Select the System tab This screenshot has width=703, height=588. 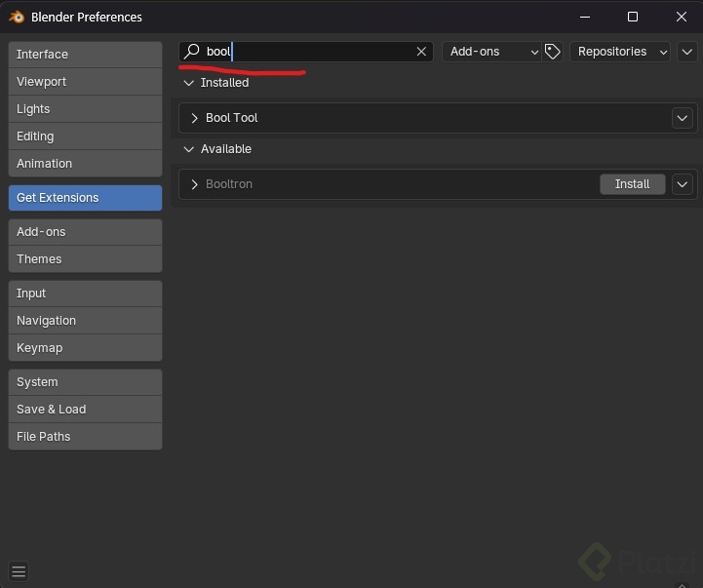coord(85,382)
